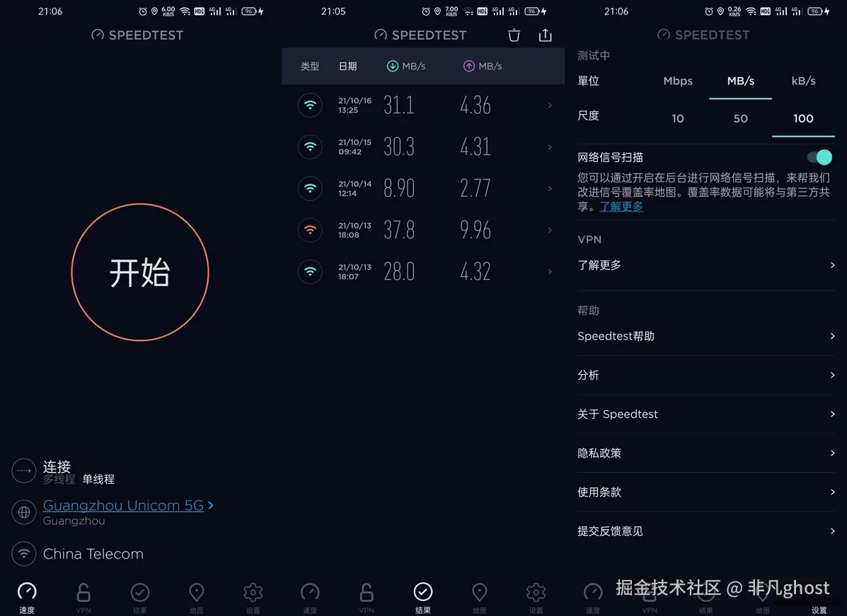
Task: Open the map pin icon in left navigation bar
Action: point(196,592)
